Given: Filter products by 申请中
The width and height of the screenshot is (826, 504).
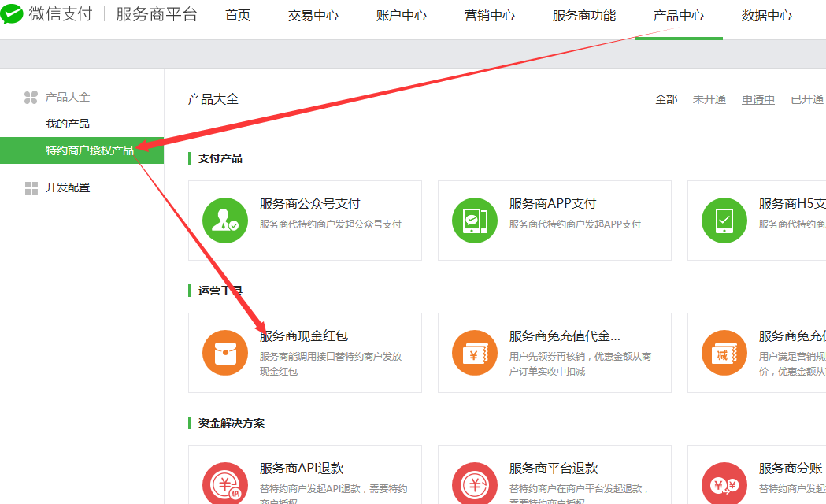Looking at the screenshot, I should pos(758,99).
